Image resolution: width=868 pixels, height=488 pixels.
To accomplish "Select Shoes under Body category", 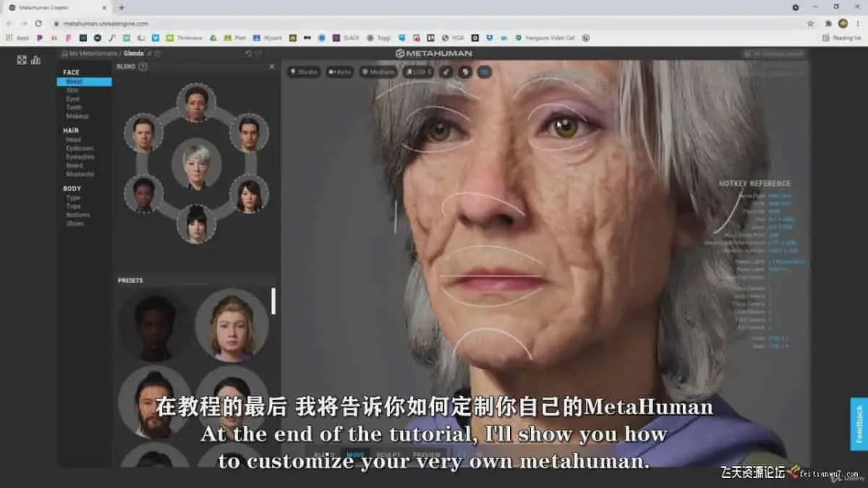I will (75, 223).
